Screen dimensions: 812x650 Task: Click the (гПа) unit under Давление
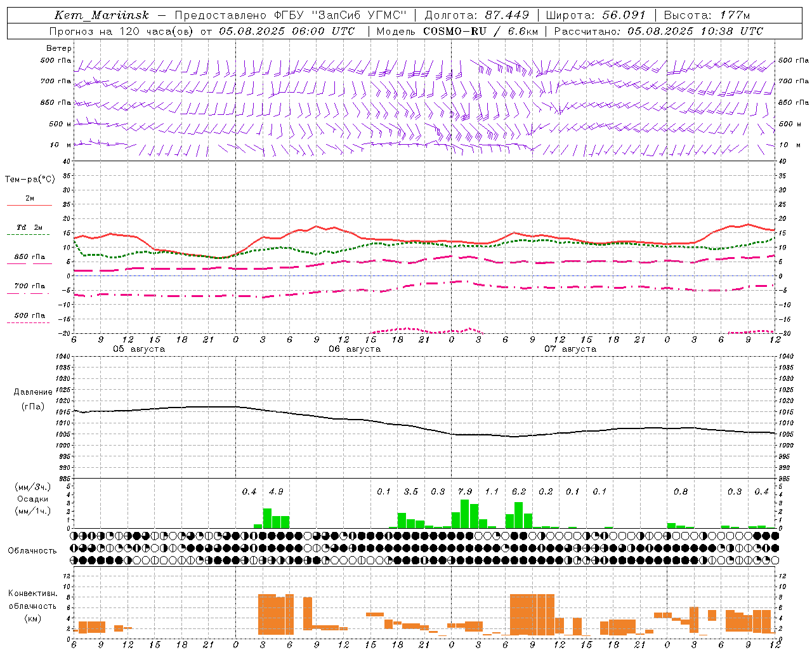[33, 406]
